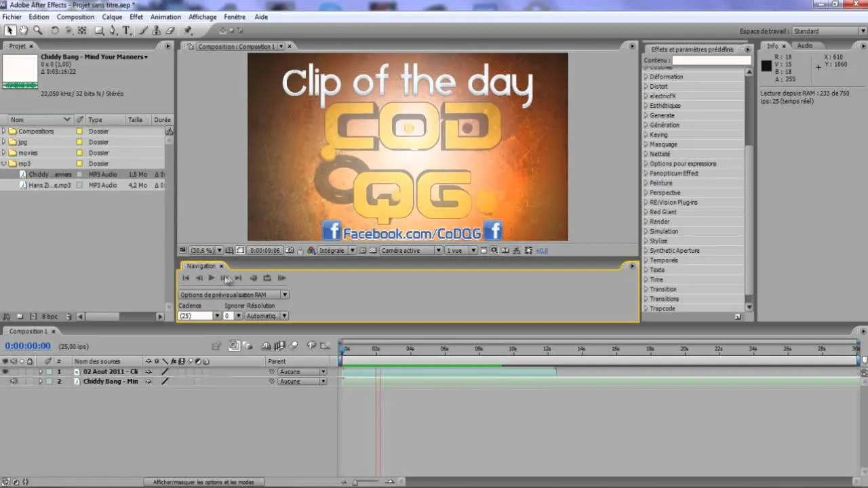The width and height of the screenshot is (868, 488).
Task: Toggle region of interest button in viewer
Action: [x=363, y=250]
